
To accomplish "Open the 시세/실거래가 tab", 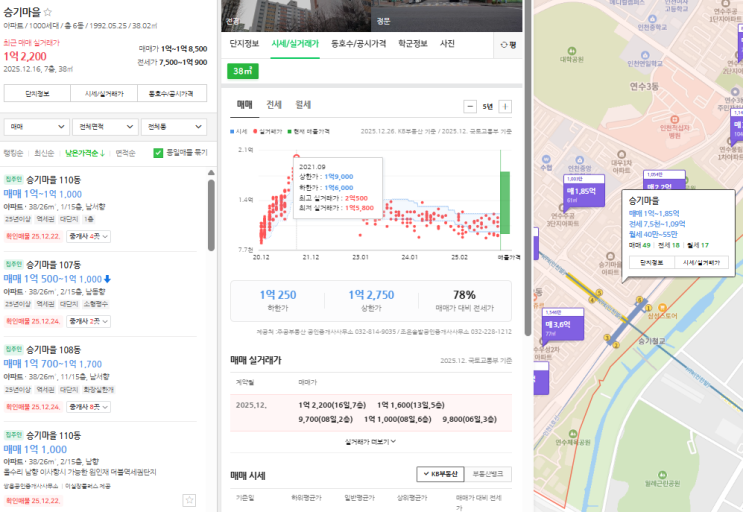I will [295, 44].
